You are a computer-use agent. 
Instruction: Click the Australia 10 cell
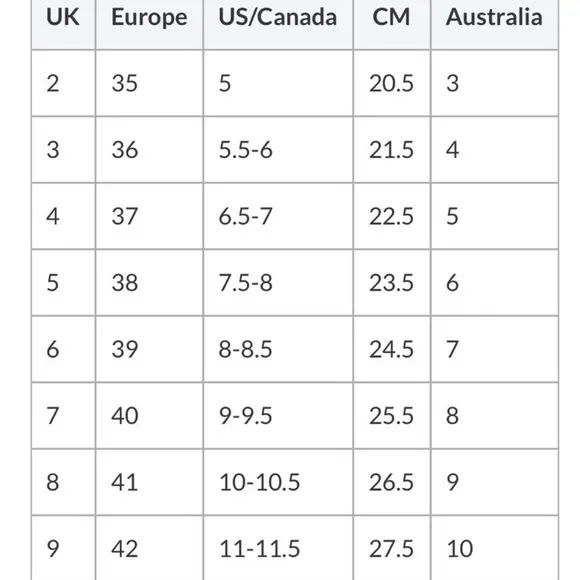coord(495,548)
